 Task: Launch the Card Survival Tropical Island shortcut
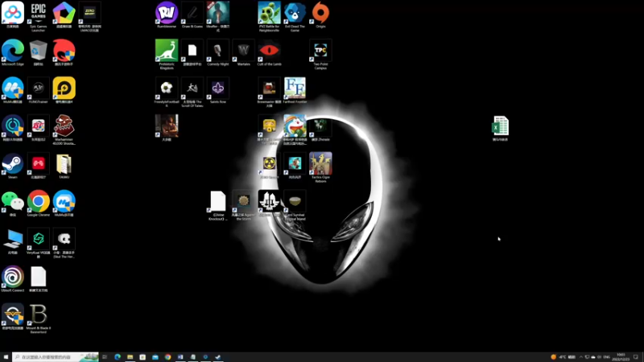[x=295, y=205]
